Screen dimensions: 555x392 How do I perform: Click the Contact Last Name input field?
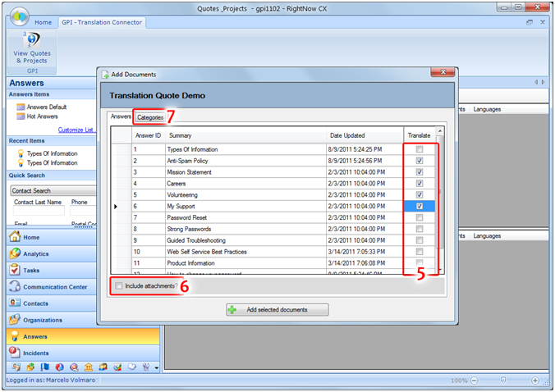pos(39,211)
